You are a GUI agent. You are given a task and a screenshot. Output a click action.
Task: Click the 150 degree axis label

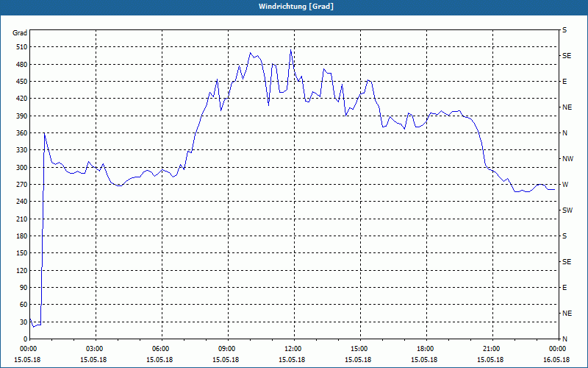click(x=22, y=253)
